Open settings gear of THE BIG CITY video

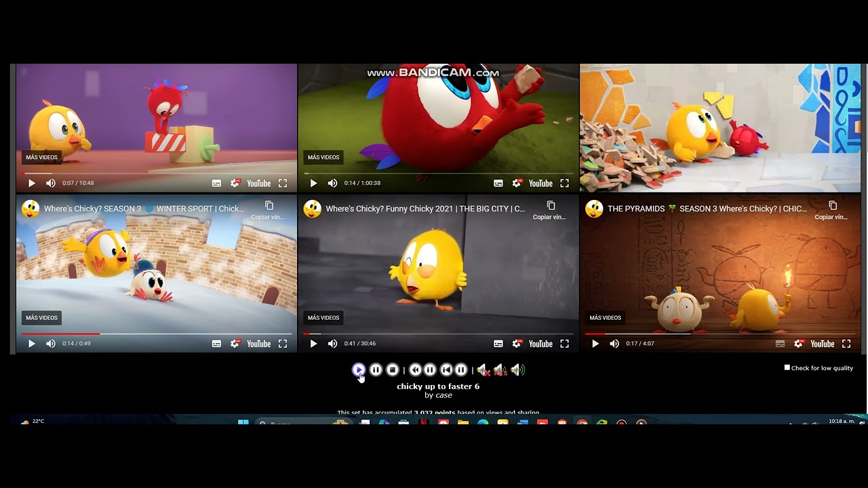[517, 344]
